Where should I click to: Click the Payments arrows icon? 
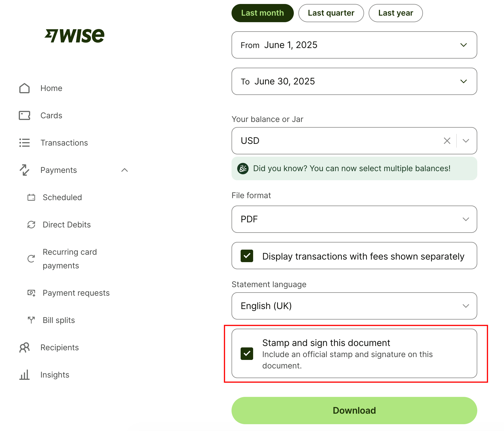[24, 170]
